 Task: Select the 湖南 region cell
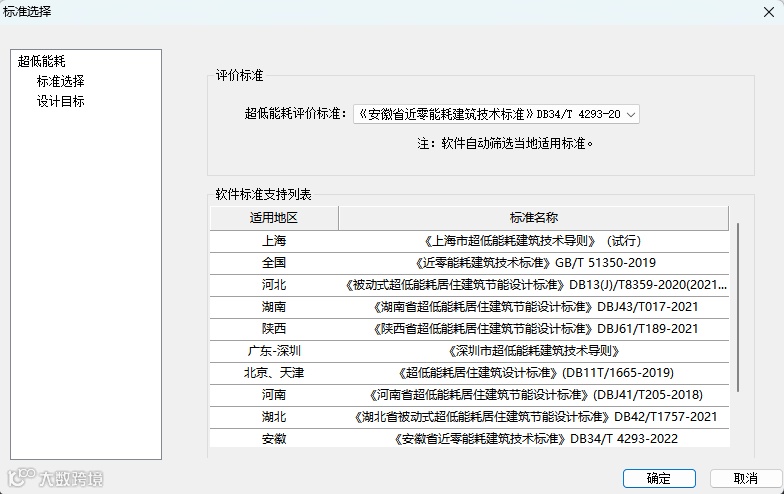pos(274,307)
